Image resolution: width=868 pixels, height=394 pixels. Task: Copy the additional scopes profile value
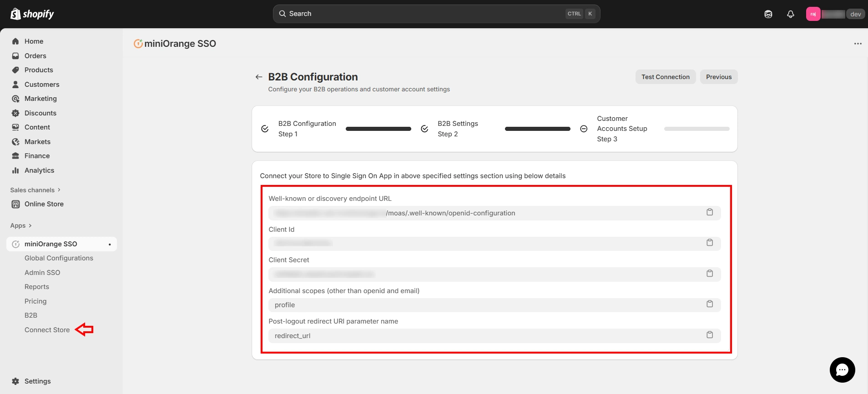point(710,304)
